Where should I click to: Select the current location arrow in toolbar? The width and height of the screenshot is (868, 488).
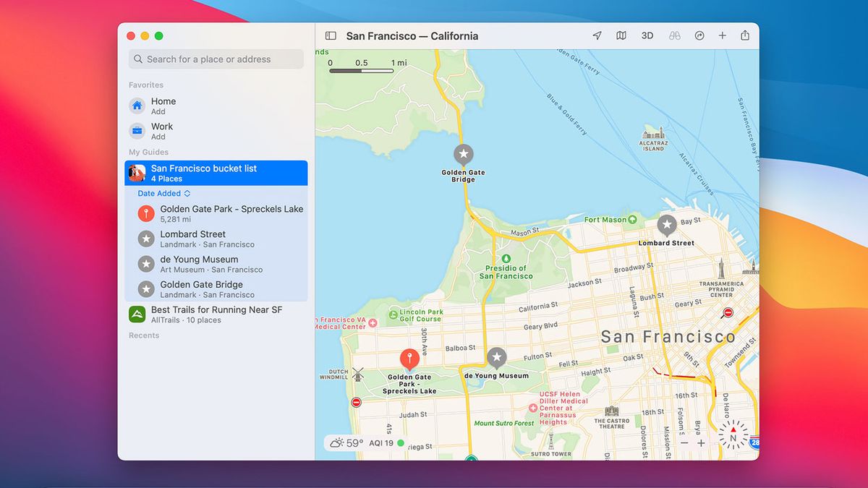596,35
